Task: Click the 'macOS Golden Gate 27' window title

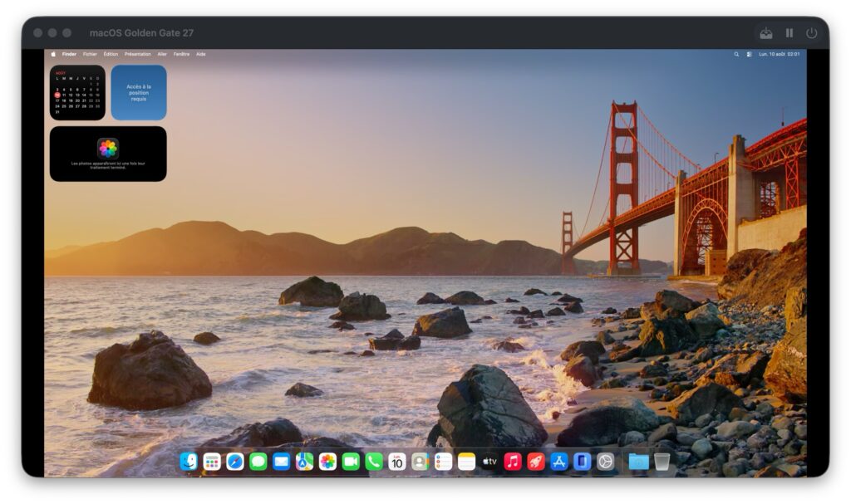Action: [x=141, y=33]
